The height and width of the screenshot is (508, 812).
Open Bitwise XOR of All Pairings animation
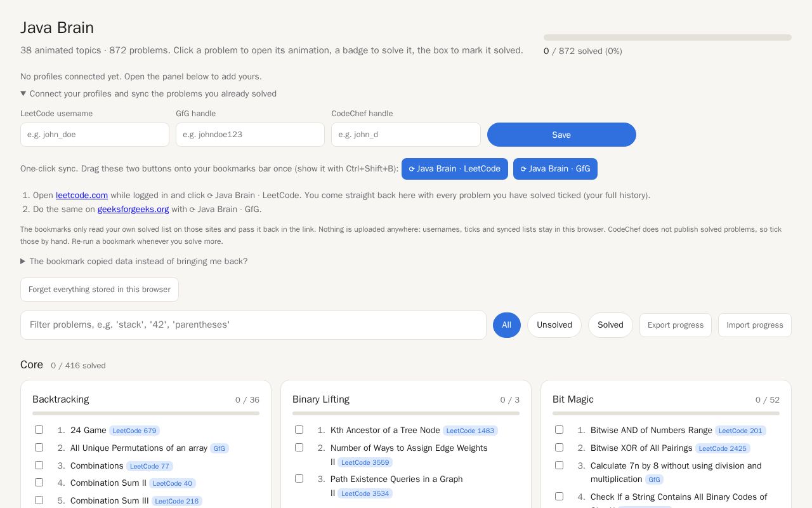click(x=641, y=448)
